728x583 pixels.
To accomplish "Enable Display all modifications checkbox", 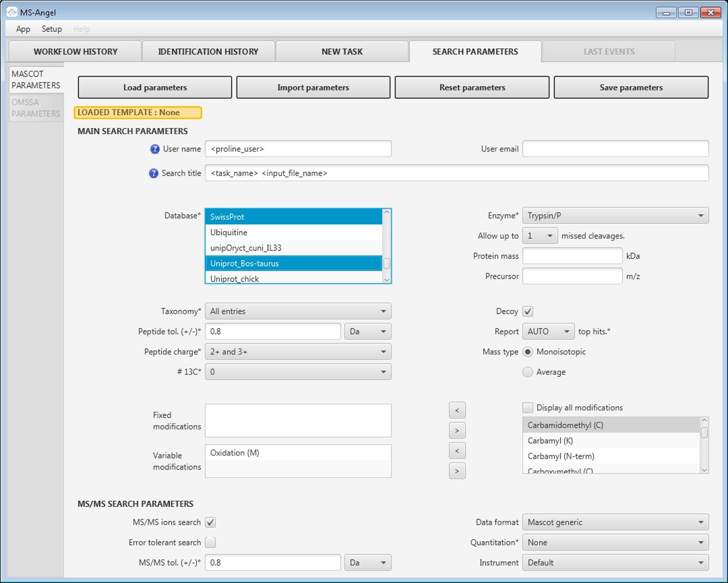I will [x=528, y=408].
